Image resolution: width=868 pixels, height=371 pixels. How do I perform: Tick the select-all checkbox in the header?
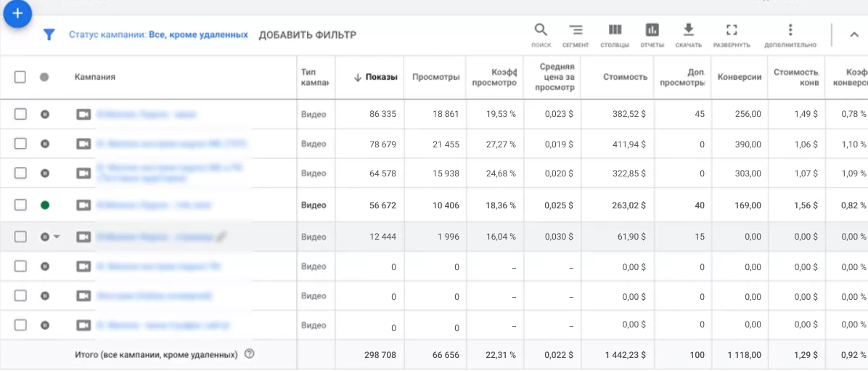point(20,77)
